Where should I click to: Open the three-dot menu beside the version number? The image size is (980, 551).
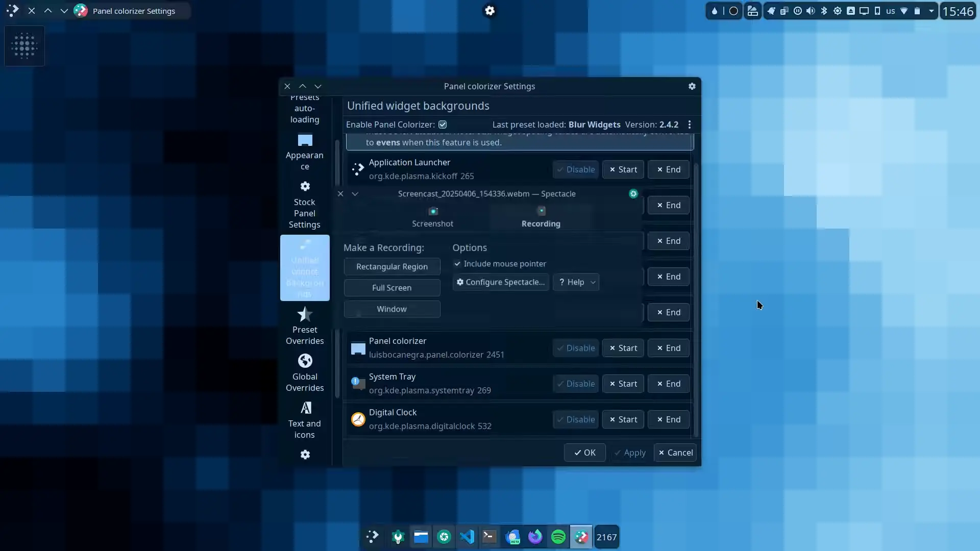(x=690, y=124)
